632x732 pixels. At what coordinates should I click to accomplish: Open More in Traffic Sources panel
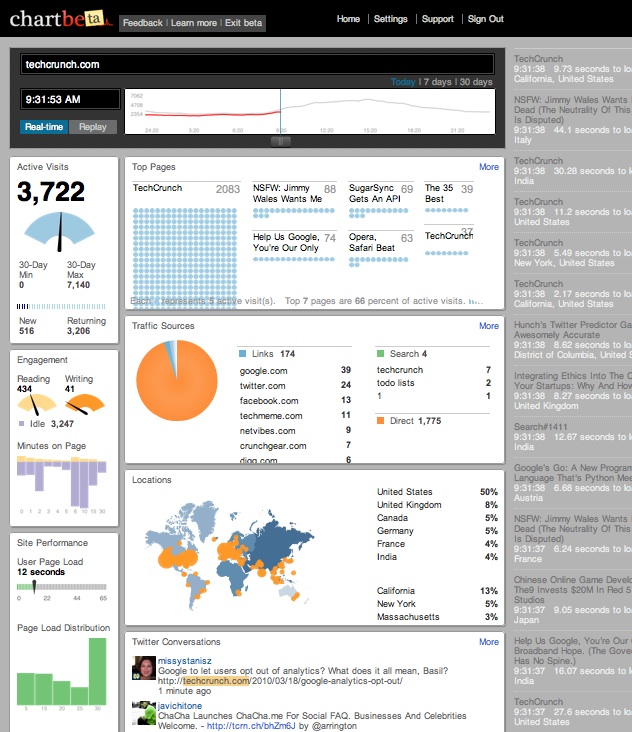[x=489, y=326]
